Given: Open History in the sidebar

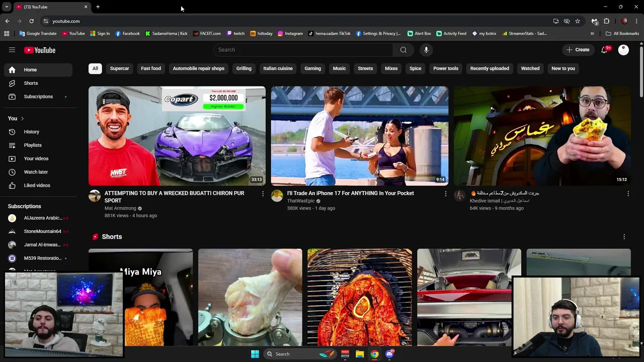Looking at the screenshot, I should tap(38, 132).
